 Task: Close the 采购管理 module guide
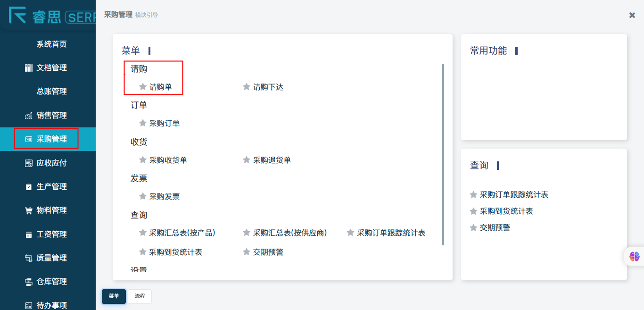[x=632, y=15]
